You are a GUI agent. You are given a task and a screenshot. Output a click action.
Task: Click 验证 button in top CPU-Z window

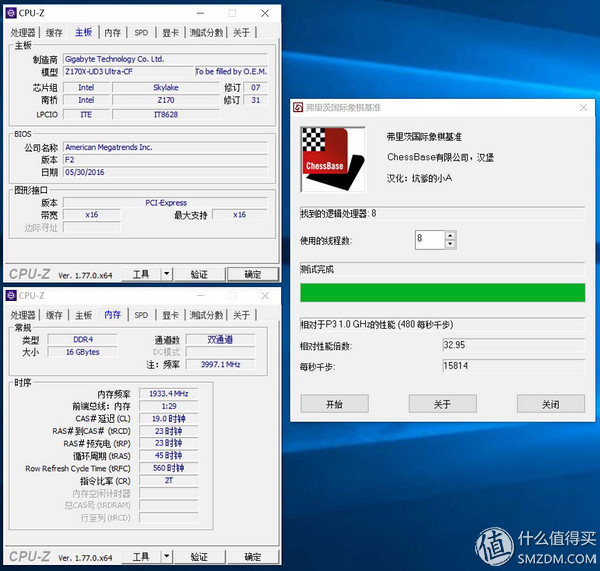[199, 274]
